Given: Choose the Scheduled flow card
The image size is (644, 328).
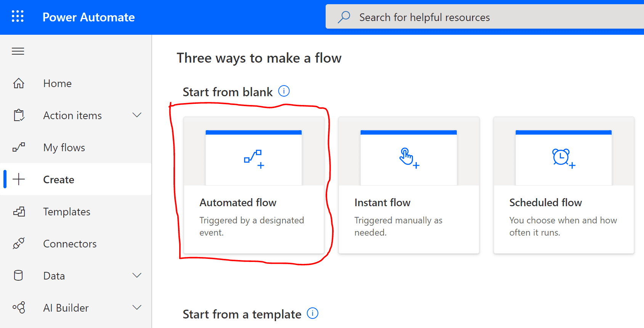Looking at the screenshot, I should pyautogui.click(x=564, y=185).
